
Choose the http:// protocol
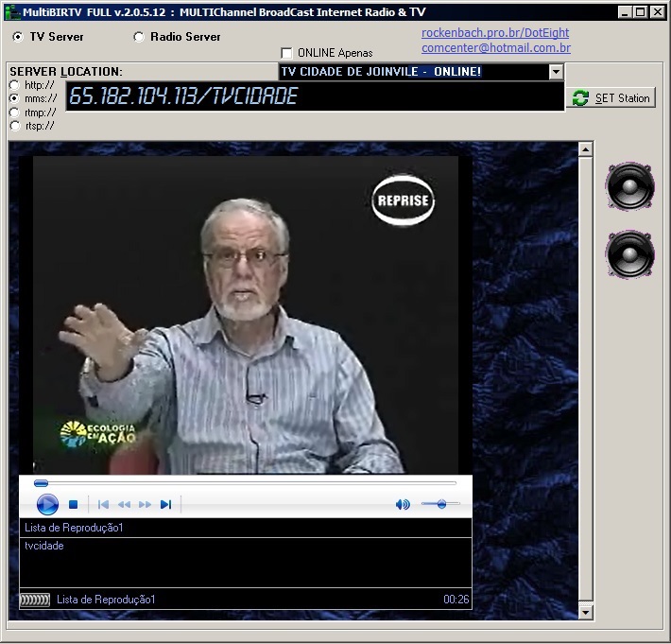(x=15, y=85)
